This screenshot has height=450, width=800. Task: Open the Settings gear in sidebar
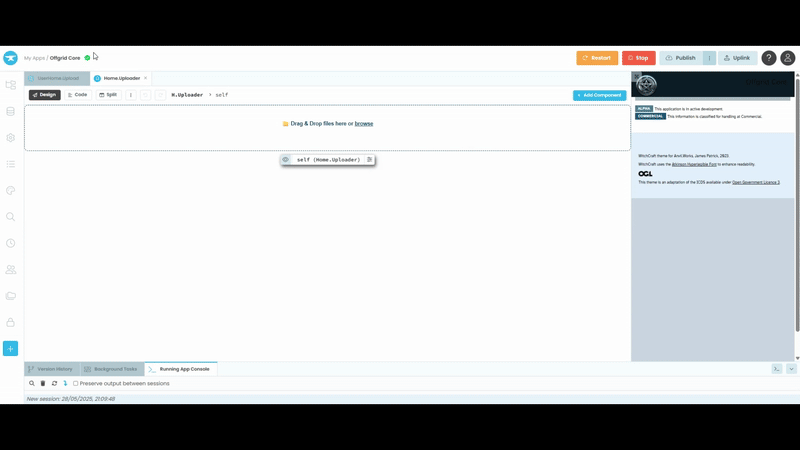point(11,138)
